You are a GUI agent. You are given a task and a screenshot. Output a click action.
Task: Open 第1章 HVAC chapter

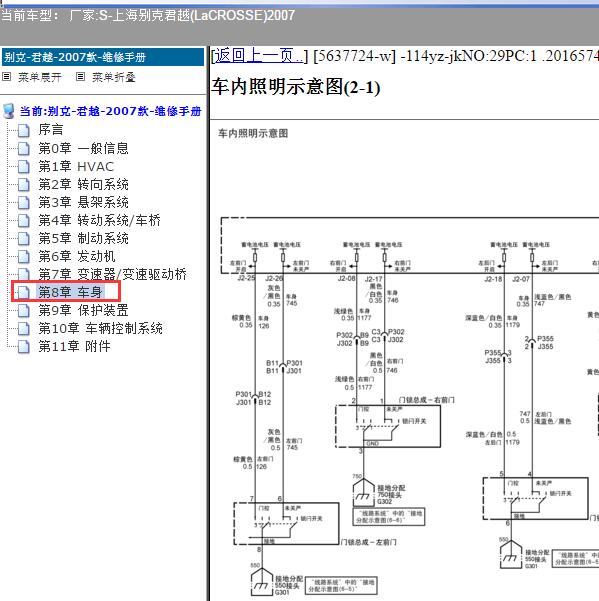76,166
